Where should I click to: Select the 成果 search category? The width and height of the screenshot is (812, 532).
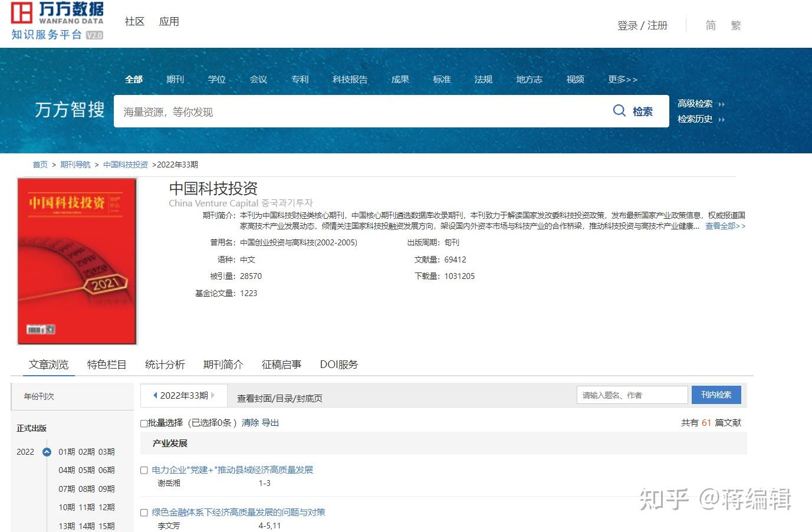(400, 79)
